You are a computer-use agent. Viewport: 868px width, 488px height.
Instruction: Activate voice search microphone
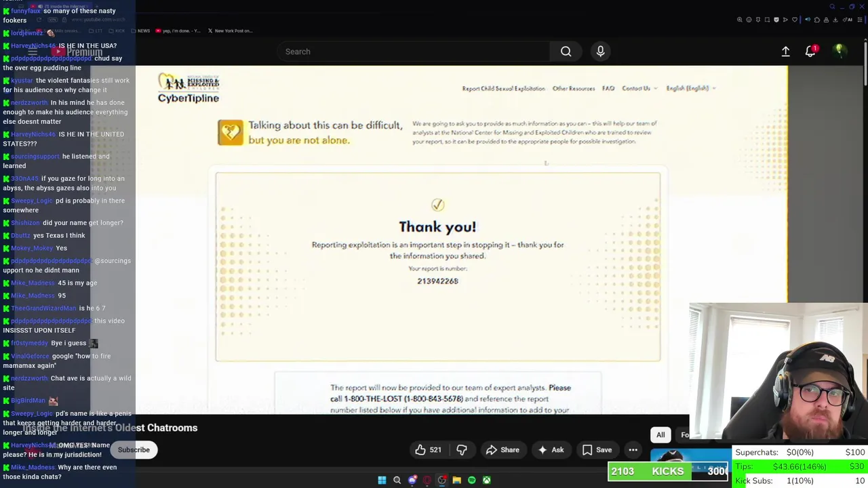pos(600,52)
